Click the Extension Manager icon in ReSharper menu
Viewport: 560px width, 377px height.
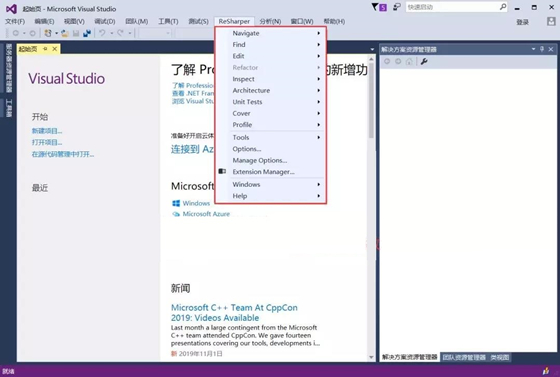222,171
